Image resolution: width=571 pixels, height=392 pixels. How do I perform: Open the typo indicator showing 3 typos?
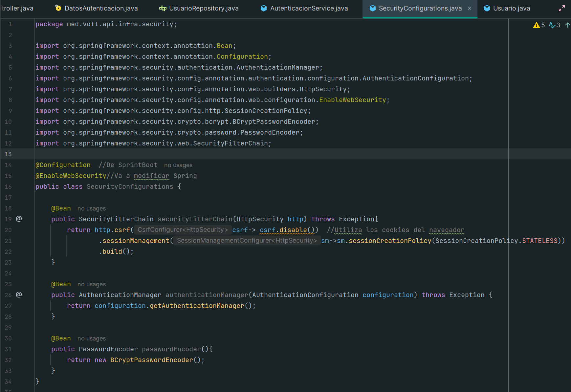pos(555,25)
